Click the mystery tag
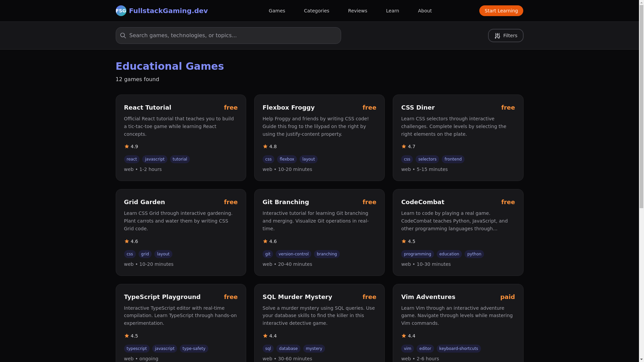Image resolution: width=644 pixels, height=362 pixels. coord(314,349)
